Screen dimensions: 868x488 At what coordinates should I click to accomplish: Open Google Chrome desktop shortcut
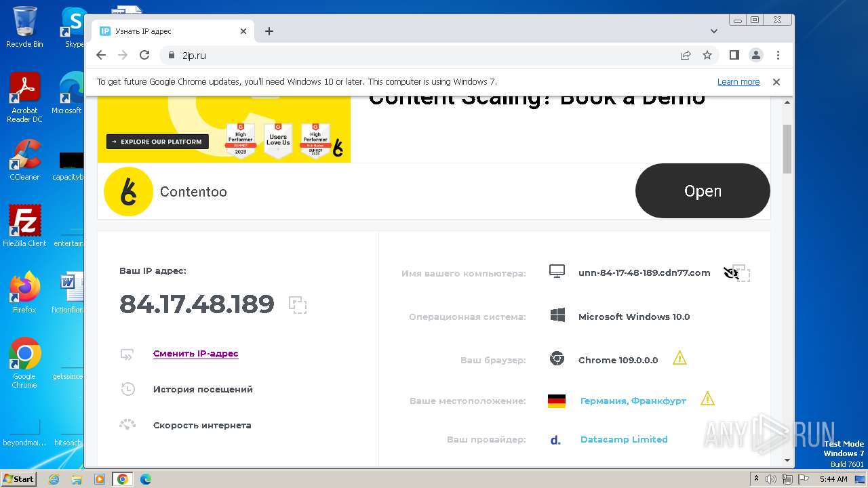24,363
